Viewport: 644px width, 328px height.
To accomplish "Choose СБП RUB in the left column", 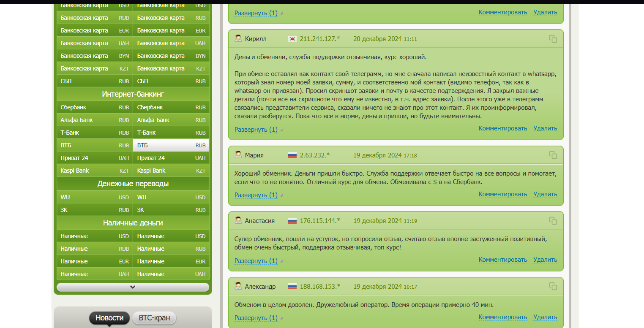I will (95, 81).
